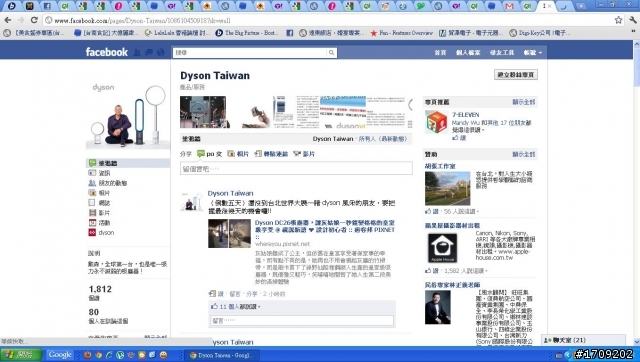Open the Dyson profile picture
Viewport: 640px width, 362px height.
[128, 115]
